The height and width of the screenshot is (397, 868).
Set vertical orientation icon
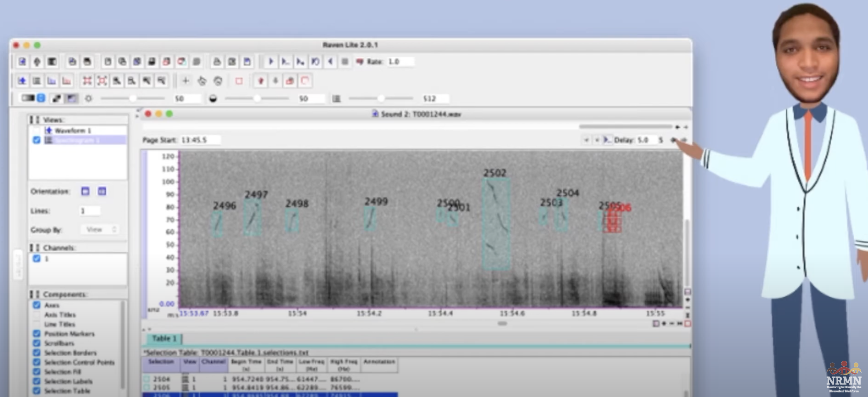click(102, 191)
